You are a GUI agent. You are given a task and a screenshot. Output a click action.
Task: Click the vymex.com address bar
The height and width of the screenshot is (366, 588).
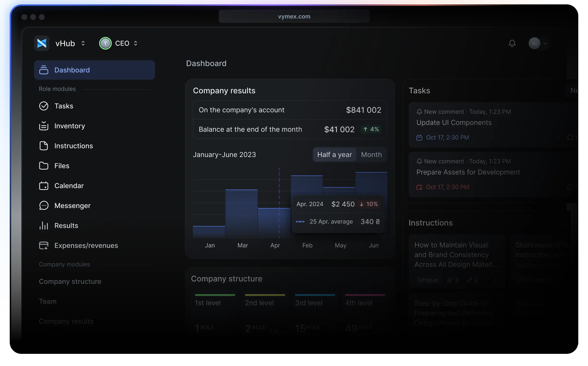pyautogui.click(x=294, y=17)
